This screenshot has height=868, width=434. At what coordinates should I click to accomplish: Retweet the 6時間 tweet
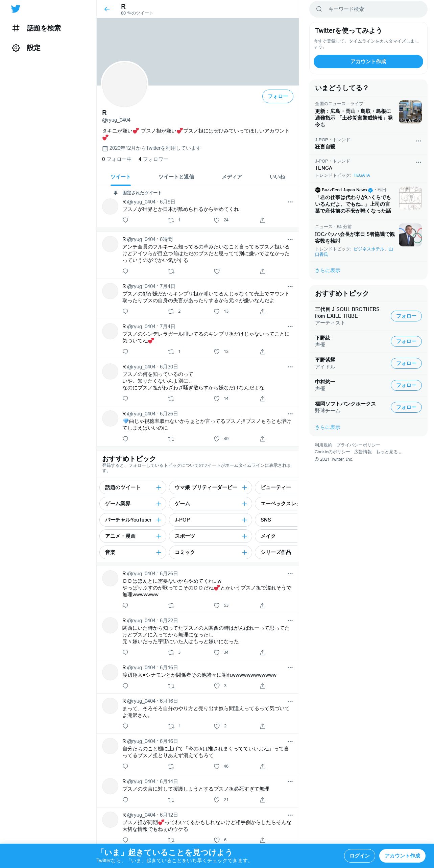coord(171,271)
